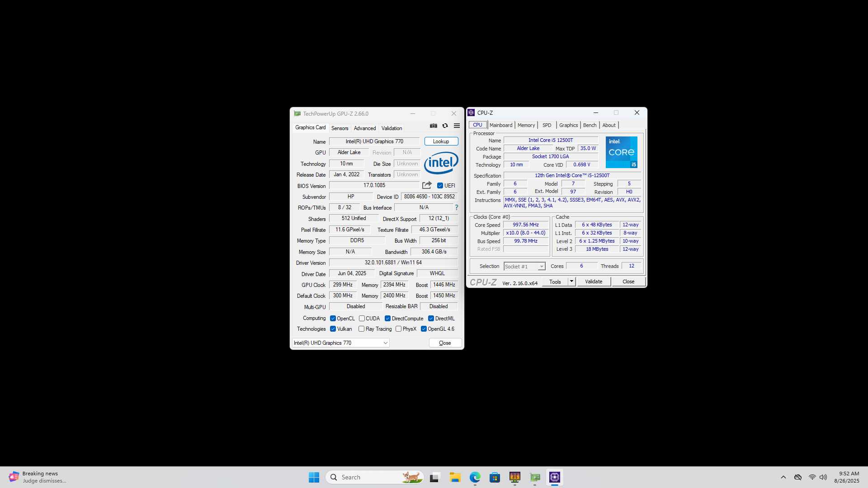
Task: Expand the Tools dropdown arrow in CPU-Z
Action: coord(571,282)
